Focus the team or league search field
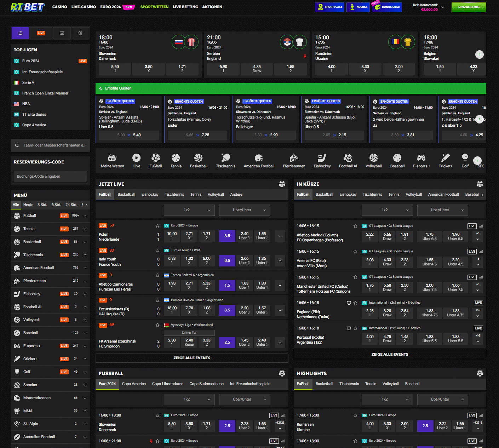Image resolution: width=499 pixels, height=448 pixels. coord(50,145)
